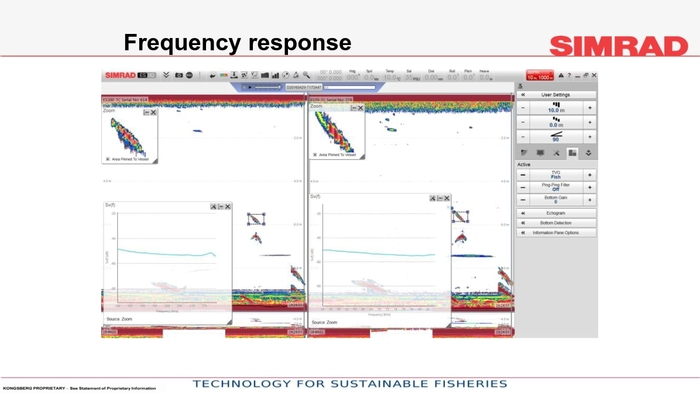Close the right Zoom pane
The height and width of the screenshot is (403, 700).
[x=361, y=108]
